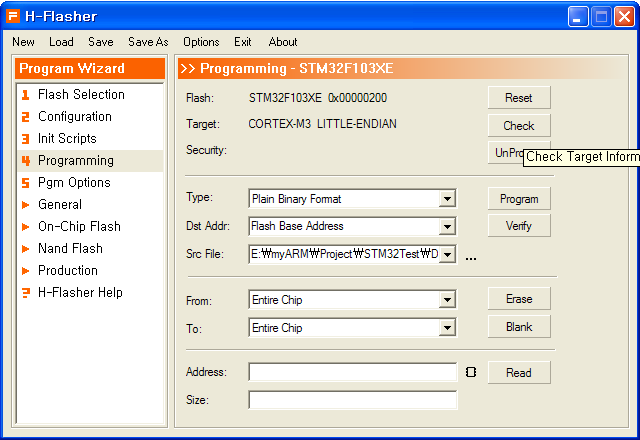Open the Dst Addr dropdown
Image resolution: width=640 pixels, height=440 pixels.
[x=447, y=227]
